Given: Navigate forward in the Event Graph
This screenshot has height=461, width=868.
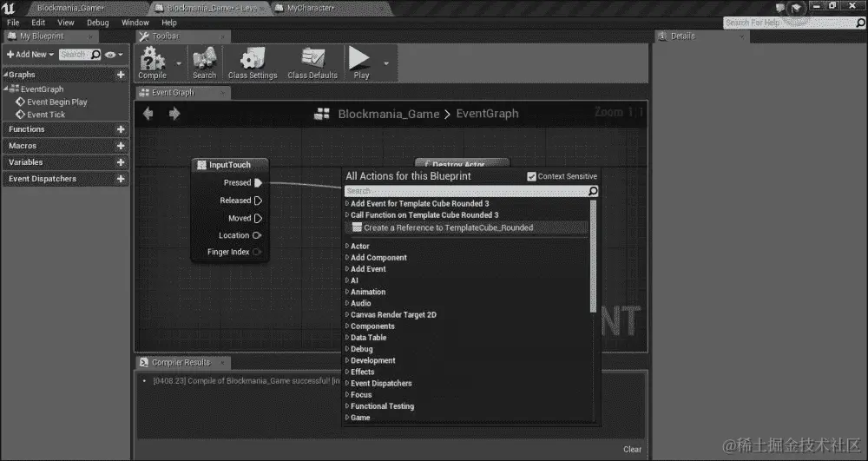Looking at the screenshot, I should click(174, 114).
